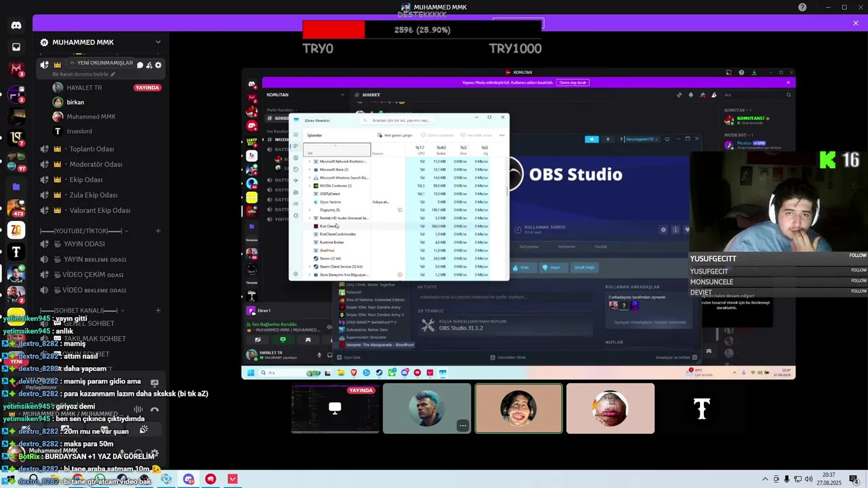Join the Ekip Odası voice channel

100,180
